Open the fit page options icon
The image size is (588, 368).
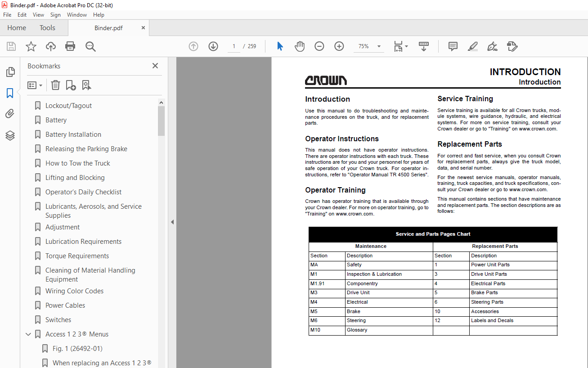(400, 46)
